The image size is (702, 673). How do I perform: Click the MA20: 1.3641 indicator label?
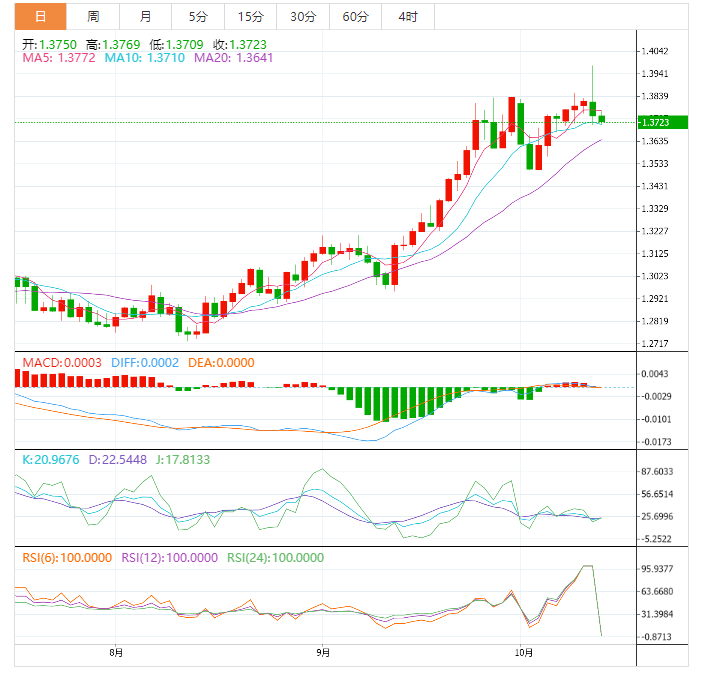pos(233,58)
